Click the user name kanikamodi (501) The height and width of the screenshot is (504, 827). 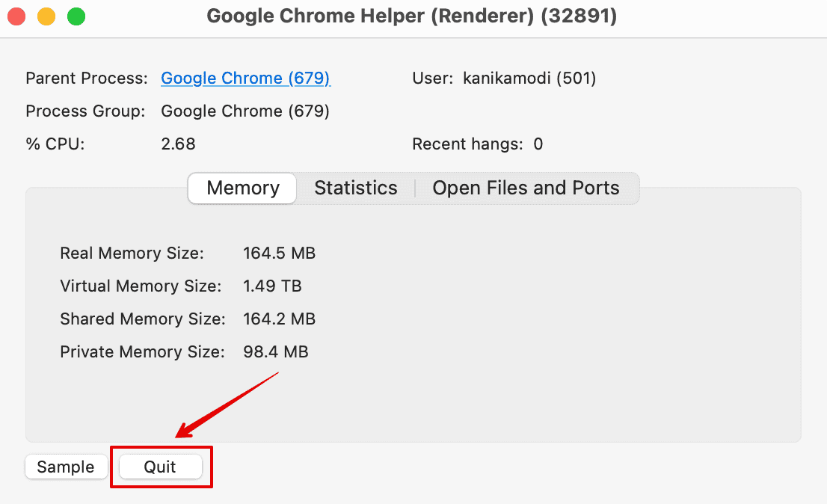pyautogui.click(x=529, y=78)
